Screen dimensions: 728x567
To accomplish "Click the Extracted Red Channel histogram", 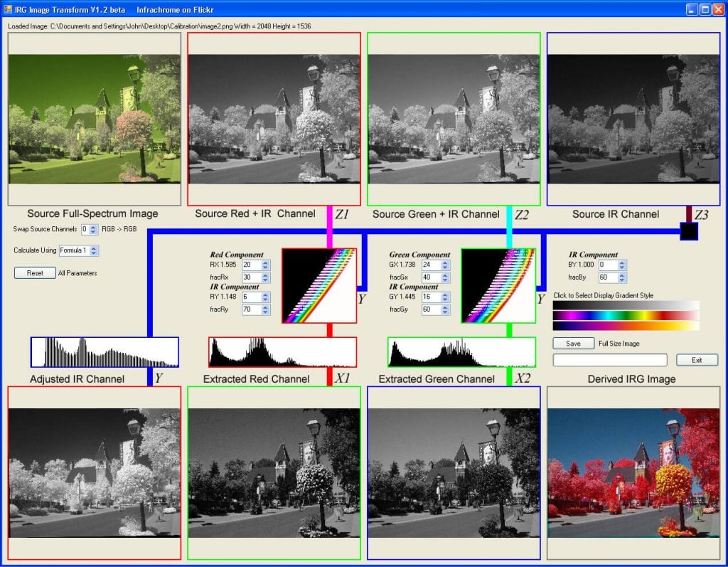I will [x=283, y=352].
